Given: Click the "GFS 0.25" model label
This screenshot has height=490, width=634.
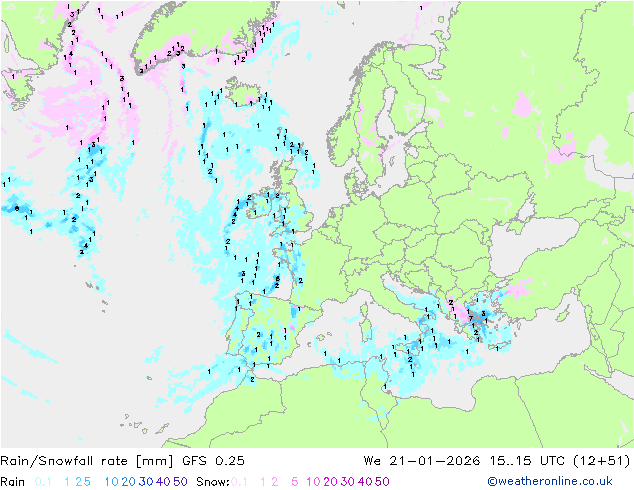Looking at the screenshot, I should [x=213, y=461].
